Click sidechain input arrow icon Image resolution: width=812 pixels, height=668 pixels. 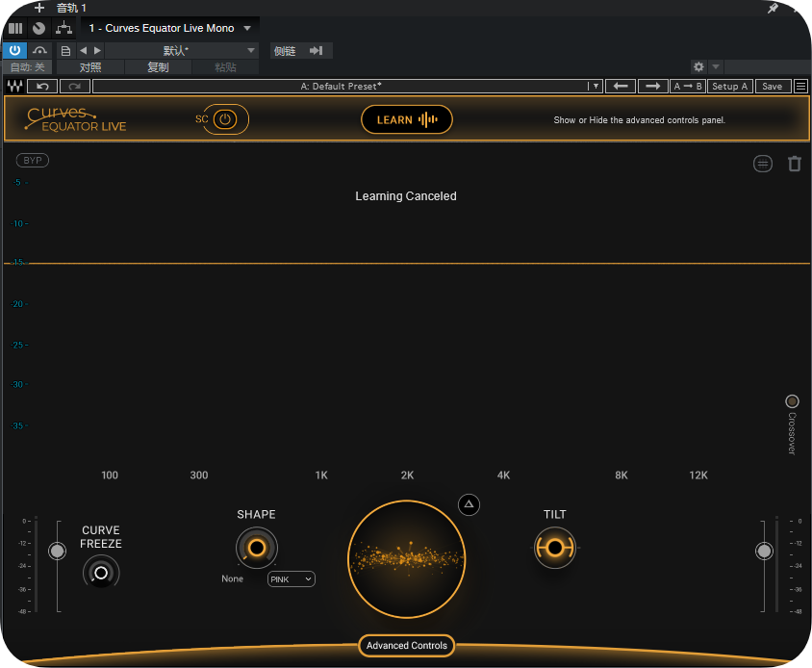coord(316,51)
